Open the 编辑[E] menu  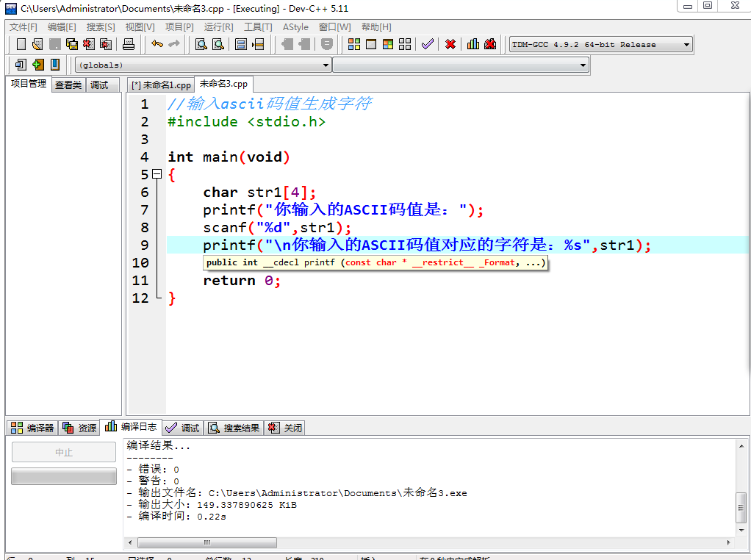62,27
